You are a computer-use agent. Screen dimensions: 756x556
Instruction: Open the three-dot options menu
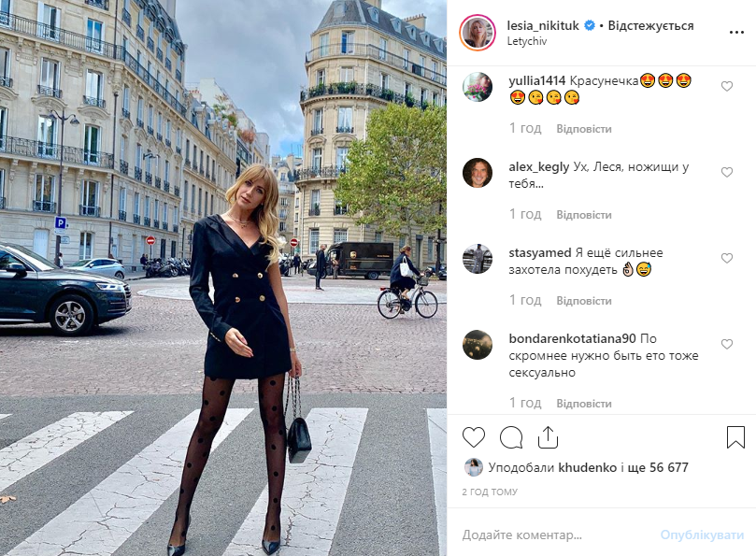coord(736,33)
